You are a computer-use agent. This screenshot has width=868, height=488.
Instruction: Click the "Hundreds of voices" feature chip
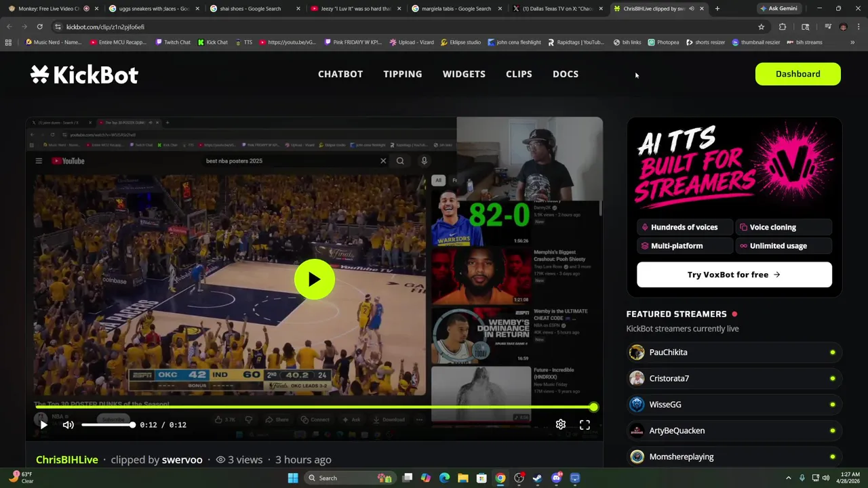685,227
